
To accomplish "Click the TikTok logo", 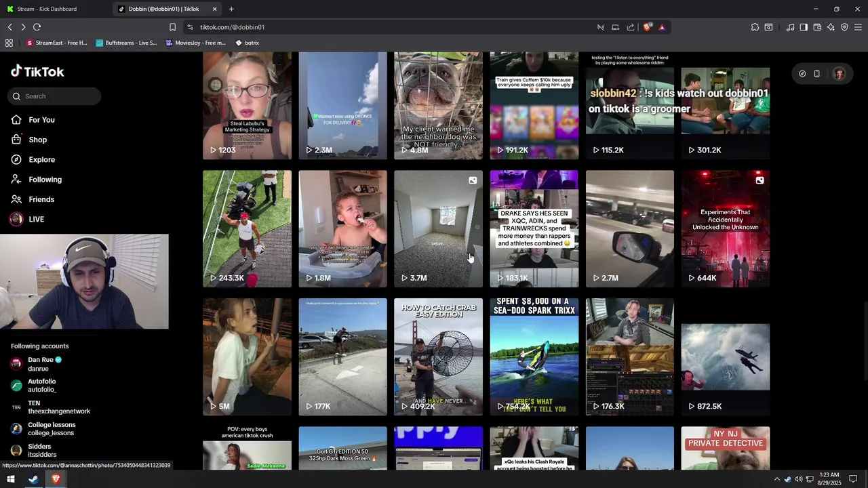I will click(37, 71).
